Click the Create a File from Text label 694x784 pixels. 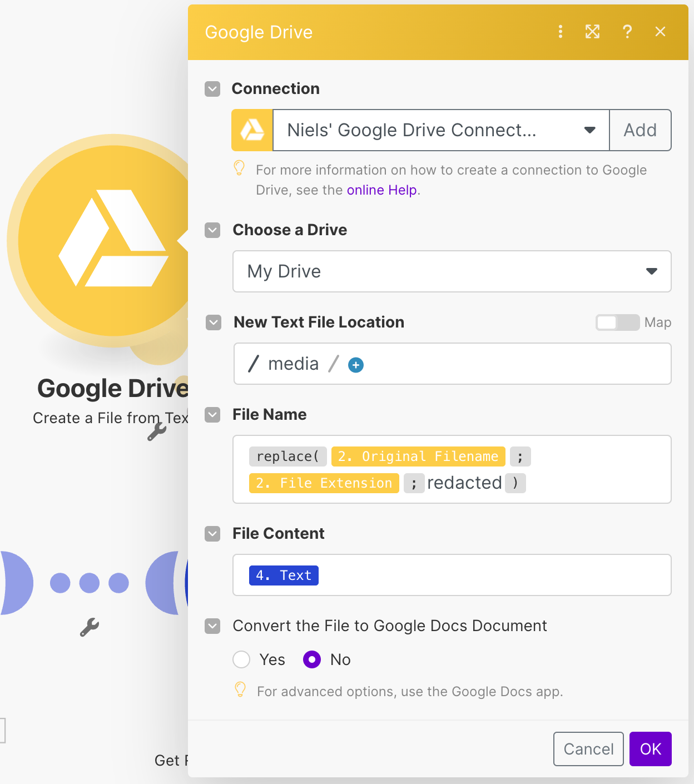(111, 418)
